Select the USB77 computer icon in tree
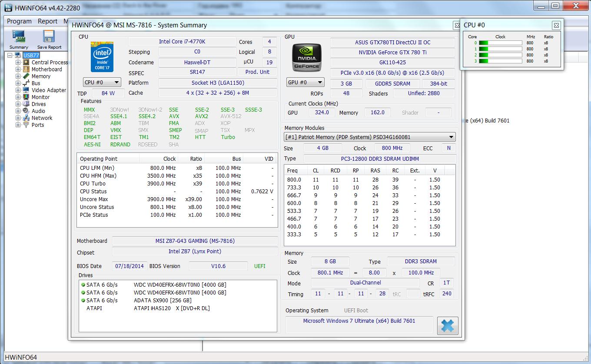 coord(18,55)
